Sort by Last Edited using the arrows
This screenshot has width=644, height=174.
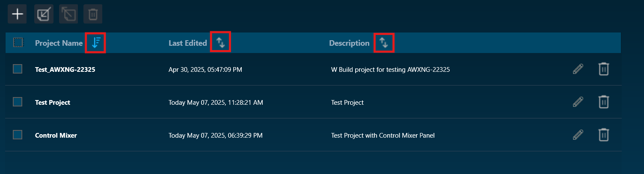(220, 42)
